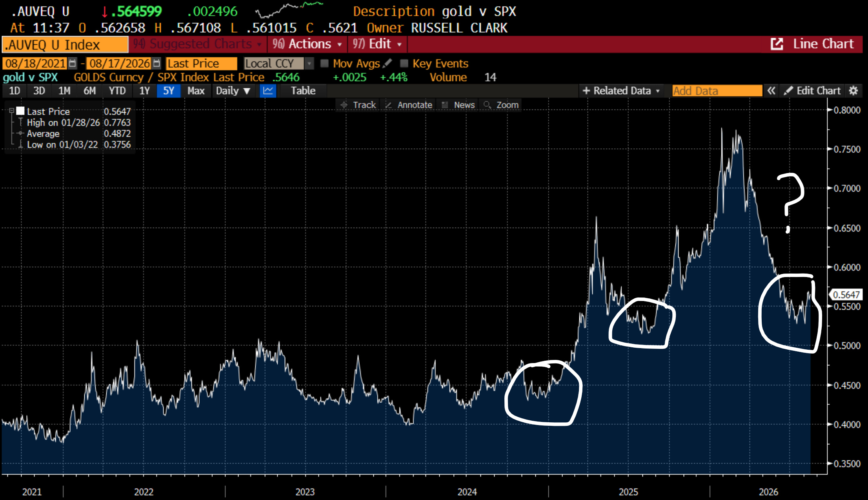Select the YTD time range tab
Viewport: 868px width, 500px height.
(x=117, y=91)
